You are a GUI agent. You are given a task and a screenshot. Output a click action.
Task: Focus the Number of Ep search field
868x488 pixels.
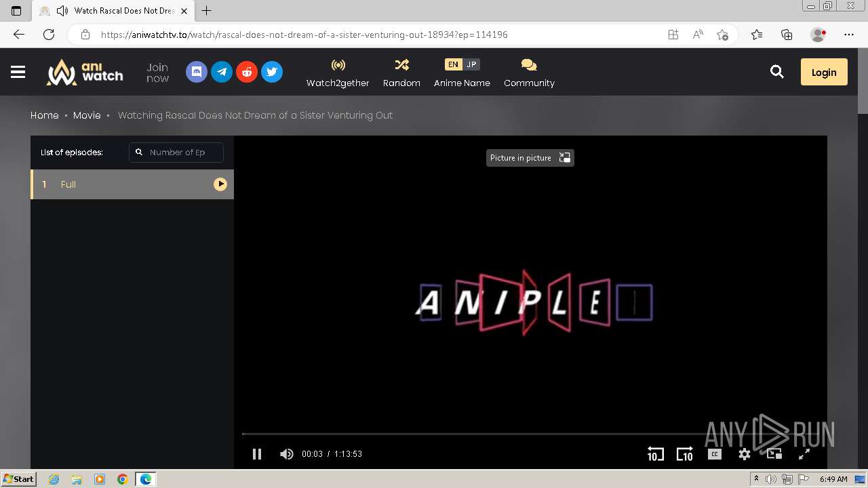click(176, 152)
